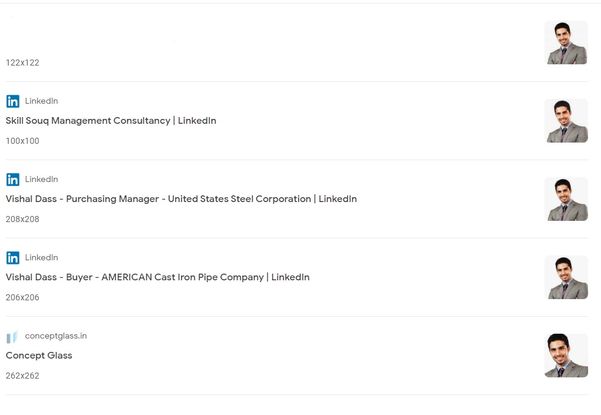Screen dimensions: 601x415
Task: Click LinkedIn icon above the Purchasing Manager result
Action: point(12,179)
